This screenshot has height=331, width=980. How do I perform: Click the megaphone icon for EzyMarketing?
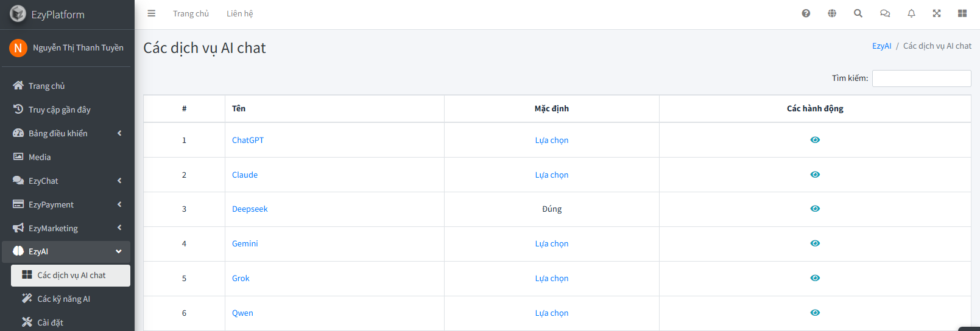(x=18, y=228)
